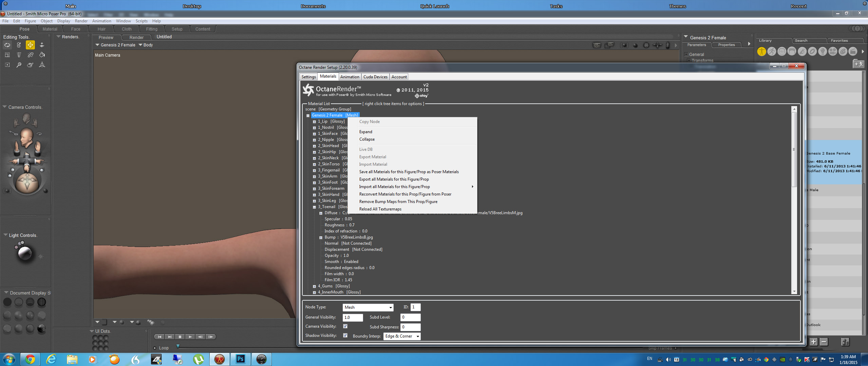Open the Hair category in Library

[x=792, y=52]
